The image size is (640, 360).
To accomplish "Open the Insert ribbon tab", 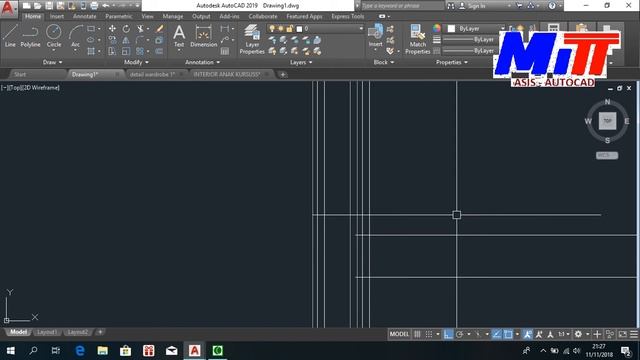I will point(57,16).
